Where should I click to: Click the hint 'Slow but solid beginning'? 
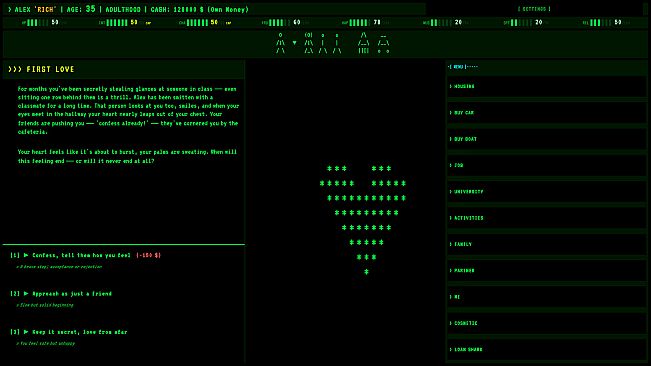click(x=45, y=305)
